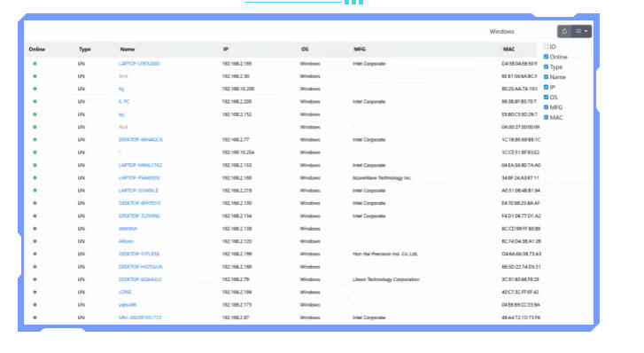The height and width of the screenshot is (353, 644).
Task: Uncheck the OS column checkbox
Action: pos(546,97)
